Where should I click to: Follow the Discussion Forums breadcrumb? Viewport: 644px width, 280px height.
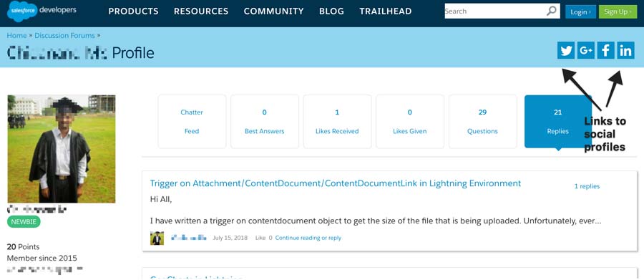(x=64, y=36)
